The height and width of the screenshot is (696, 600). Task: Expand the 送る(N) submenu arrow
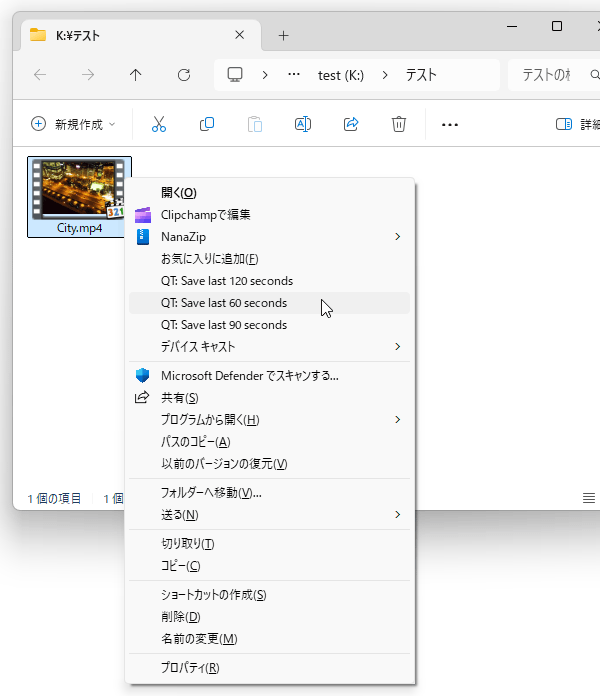point(398,514)
